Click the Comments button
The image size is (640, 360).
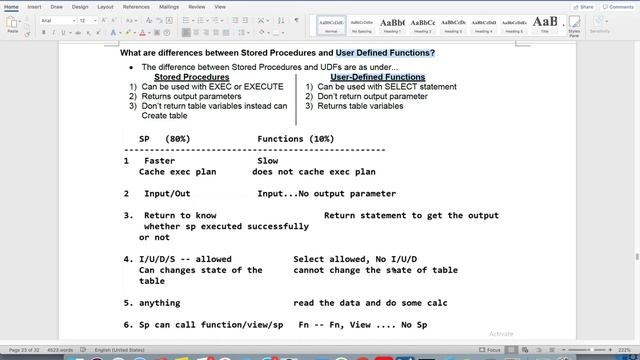[x=618, y=7]
